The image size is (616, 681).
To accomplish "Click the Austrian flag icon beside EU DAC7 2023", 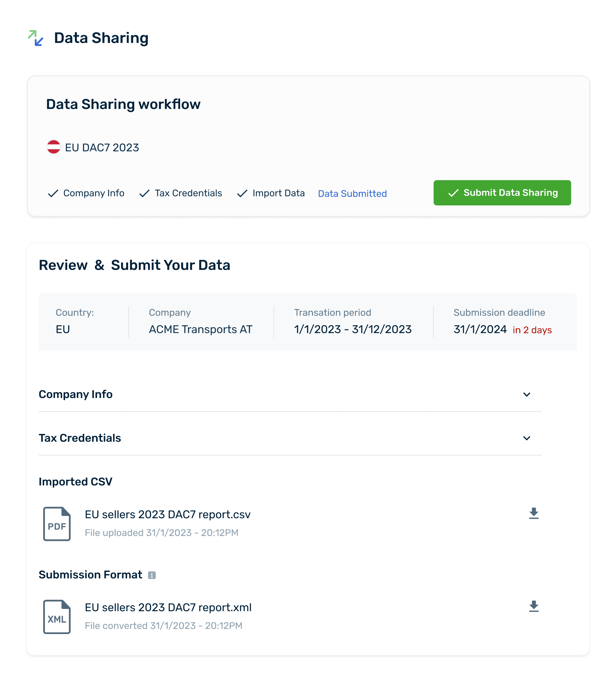I will (54, 147).
